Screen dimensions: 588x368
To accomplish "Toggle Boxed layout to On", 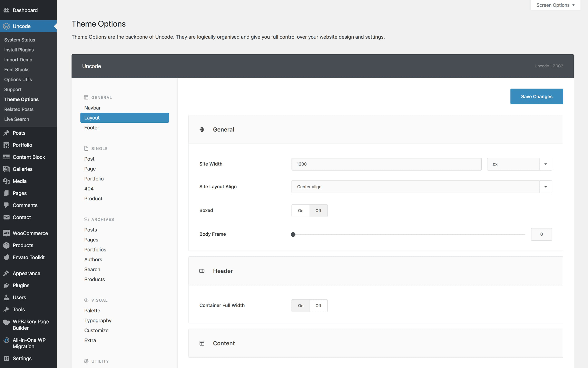I will point(300,210).
